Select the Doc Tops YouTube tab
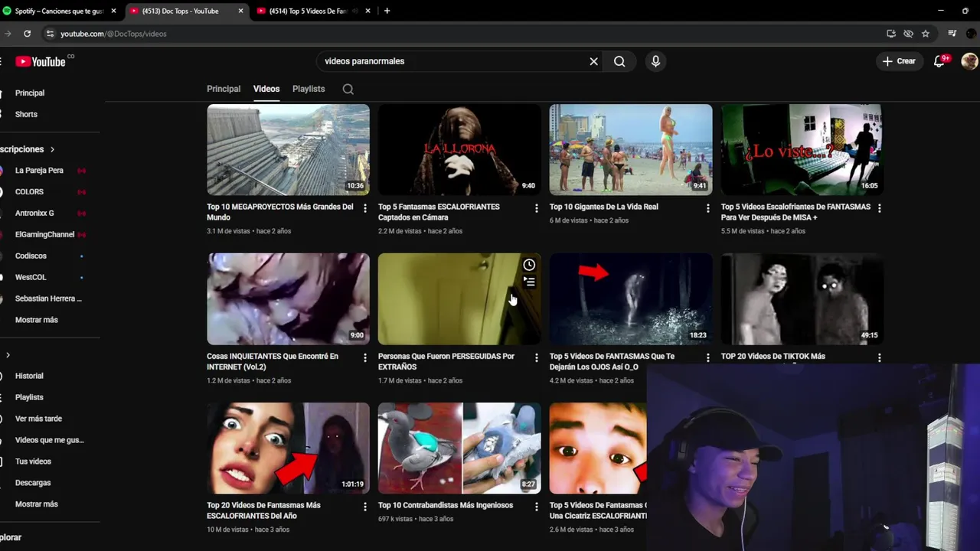Viewport: 980px width, 551px height. 186,11
